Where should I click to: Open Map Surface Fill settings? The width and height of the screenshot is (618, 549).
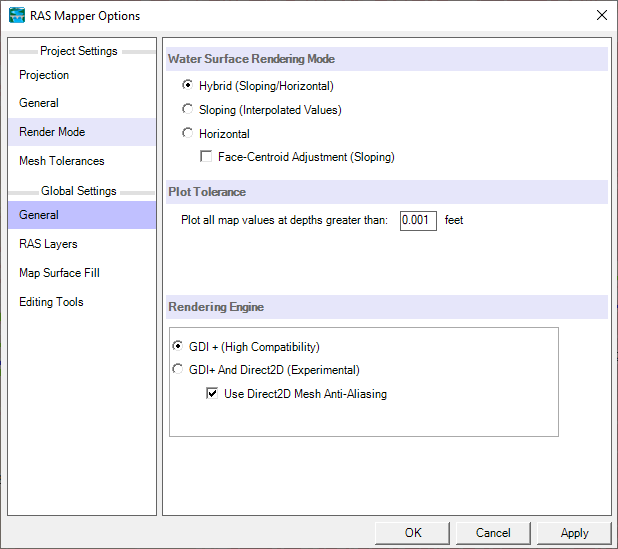point(82,273)
